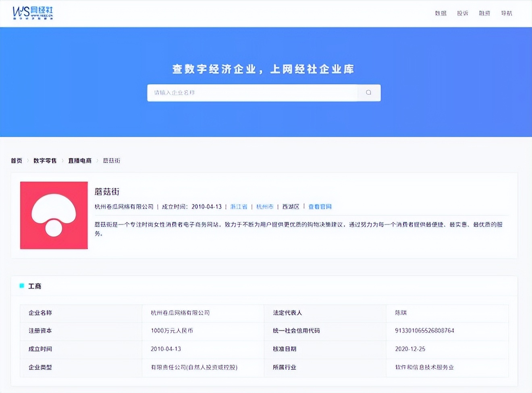Viewport: 532px width, 393px height.
Task: Click the 杭州市 city link
Action: [265, 207]
